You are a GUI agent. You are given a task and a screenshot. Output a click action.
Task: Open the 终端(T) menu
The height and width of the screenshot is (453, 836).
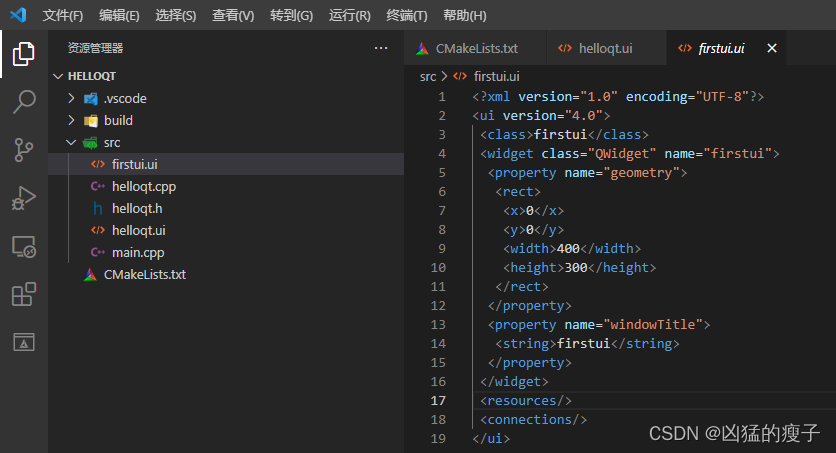(x=407, y=15)
